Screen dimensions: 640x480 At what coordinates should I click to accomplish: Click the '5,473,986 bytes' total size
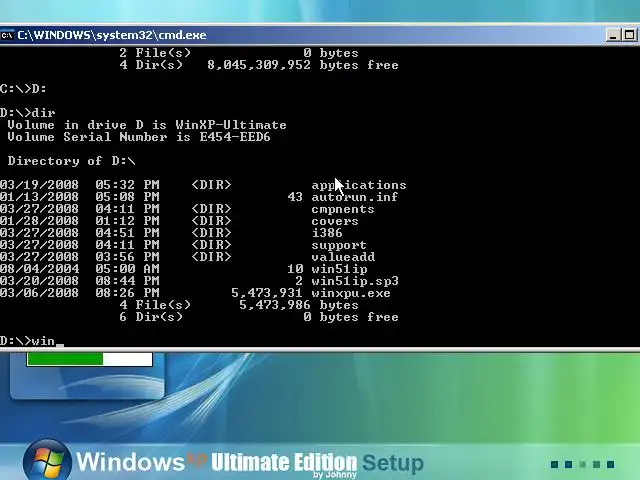[298, 305]
